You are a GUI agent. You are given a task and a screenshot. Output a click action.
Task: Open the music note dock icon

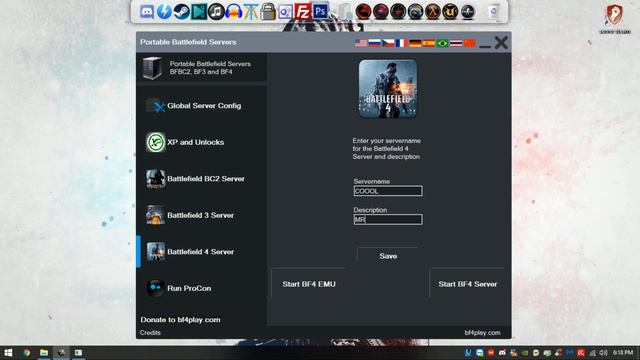216,11
